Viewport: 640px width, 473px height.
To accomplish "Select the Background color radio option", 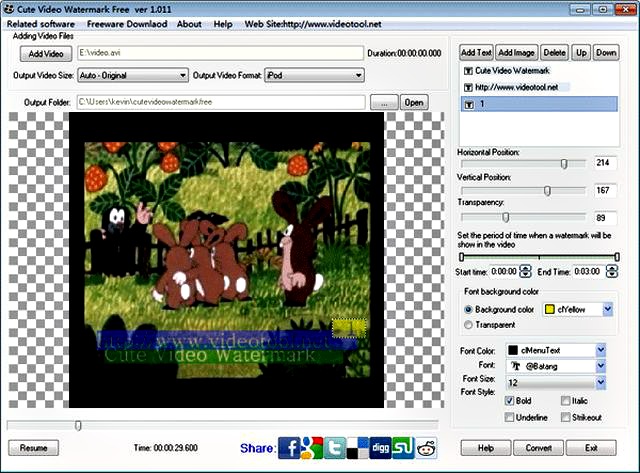I will (x=469, y=309).
